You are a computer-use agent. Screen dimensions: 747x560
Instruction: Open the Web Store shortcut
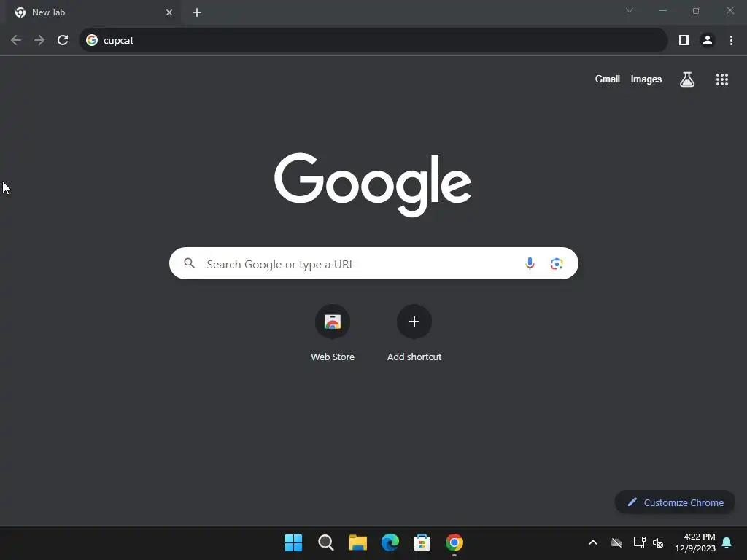[333, 333]
